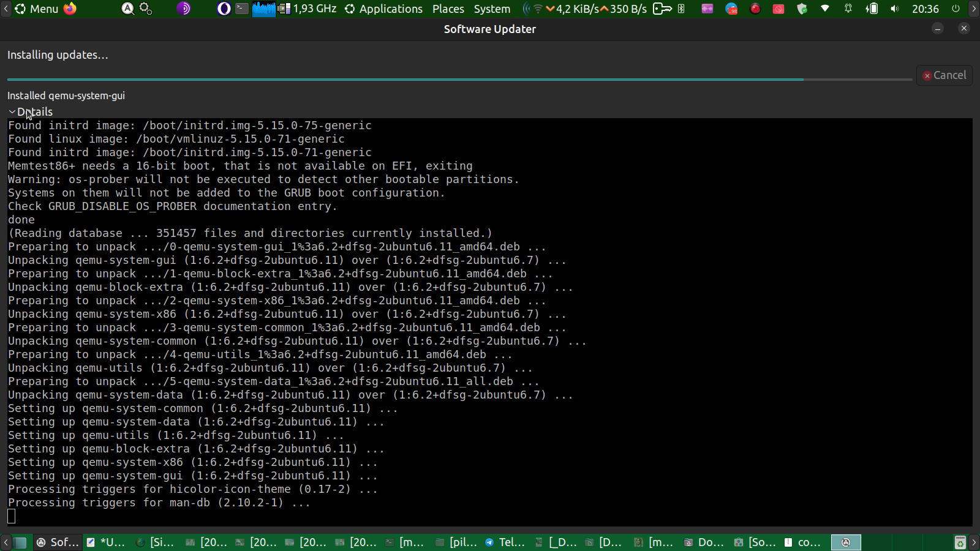
Task: Click the CPU frequency 1,93 GHz monitor
Action: 307,9
